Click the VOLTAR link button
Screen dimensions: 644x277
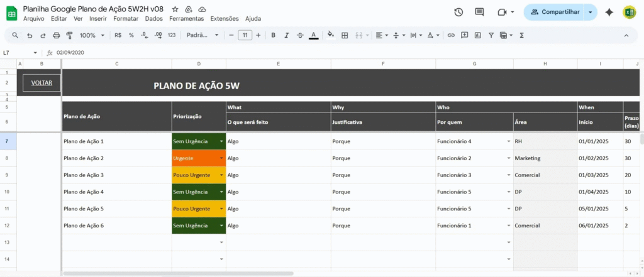[x=42, y=83]
